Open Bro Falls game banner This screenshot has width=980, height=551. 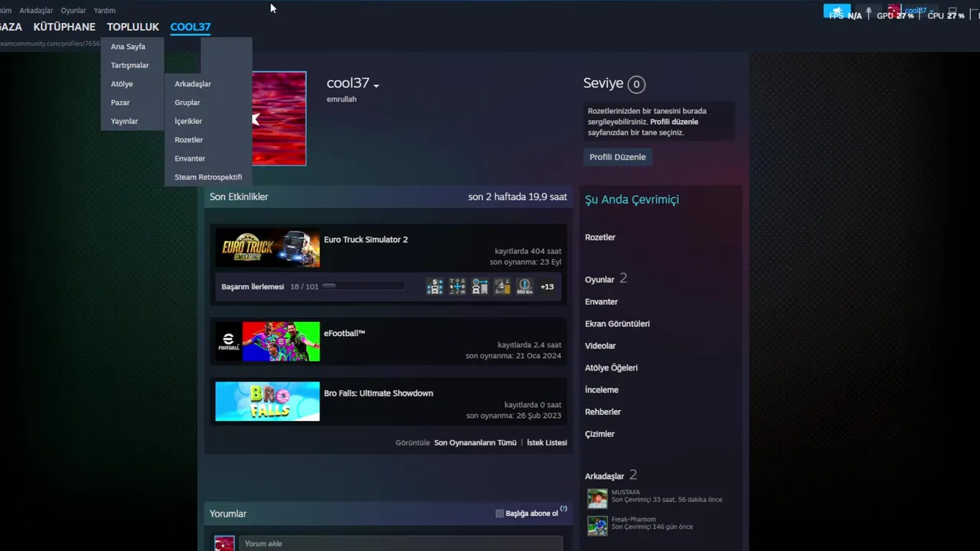point(267,401)
